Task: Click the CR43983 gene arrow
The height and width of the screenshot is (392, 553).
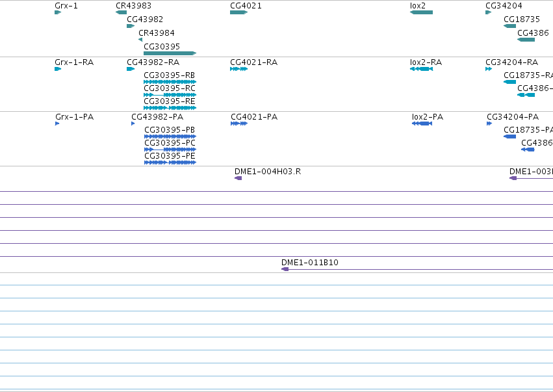Action: [121, 12]
